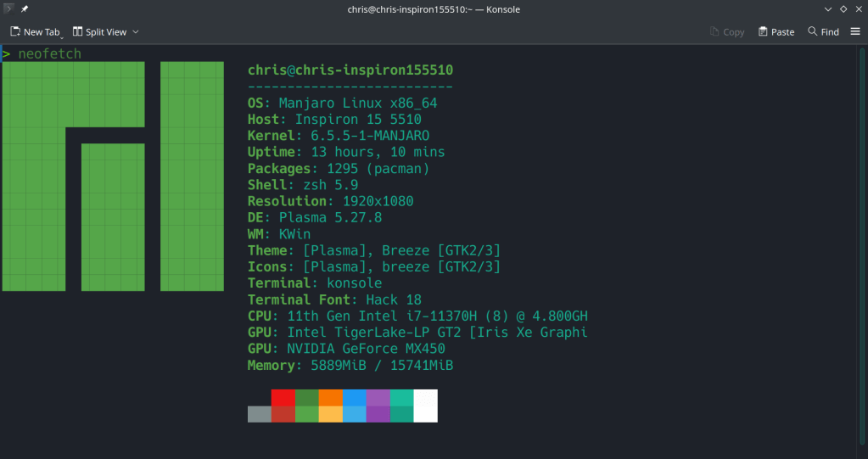
Task: Expand the Split View dropdown arrow
Action: click(136, 31)
